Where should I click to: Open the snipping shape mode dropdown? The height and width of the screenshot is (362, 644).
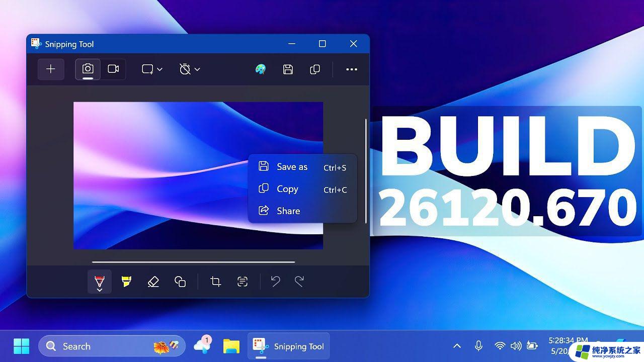click(152, 69)
